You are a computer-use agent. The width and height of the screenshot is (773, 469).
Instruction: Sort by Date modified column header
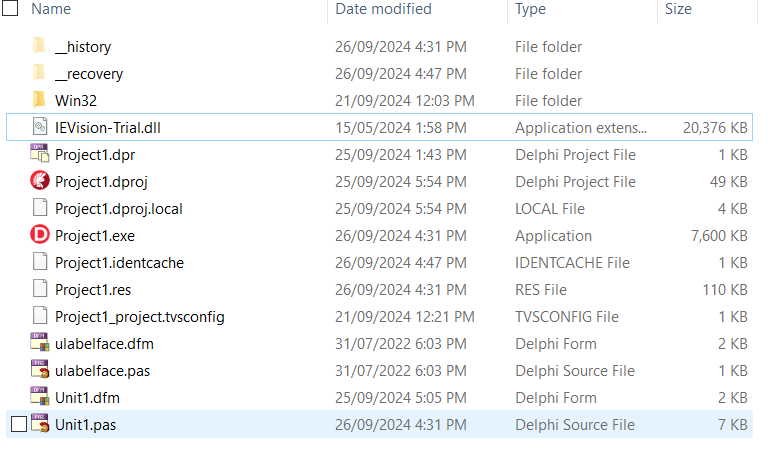pos(384,9)
